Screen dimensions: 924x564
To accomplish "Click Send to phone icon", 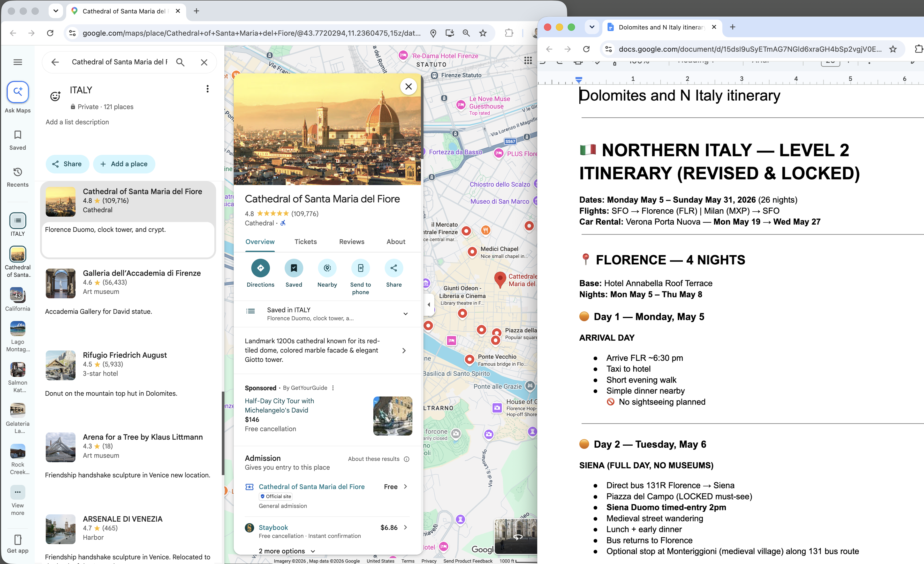I will click(x=360, y=268).
